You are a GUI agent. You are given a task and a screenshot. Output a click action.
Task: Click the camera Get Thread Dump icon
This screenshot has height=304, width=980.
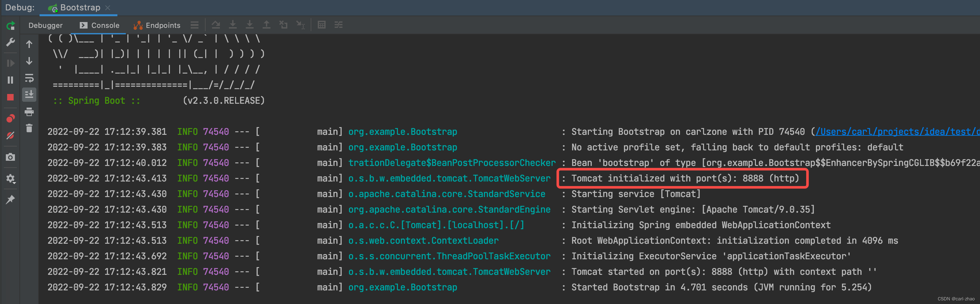11,157
